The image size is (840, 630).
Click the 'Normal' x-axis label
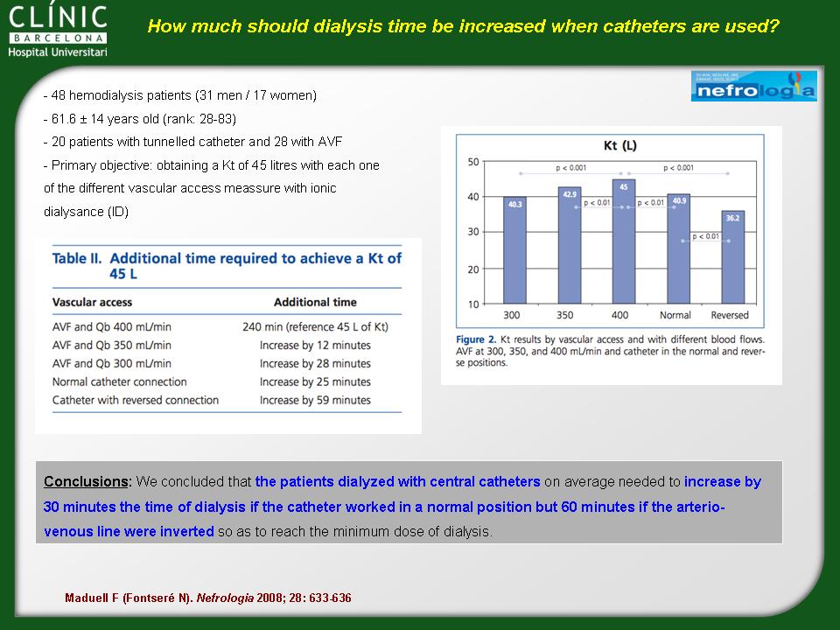(x=675, y=315)
